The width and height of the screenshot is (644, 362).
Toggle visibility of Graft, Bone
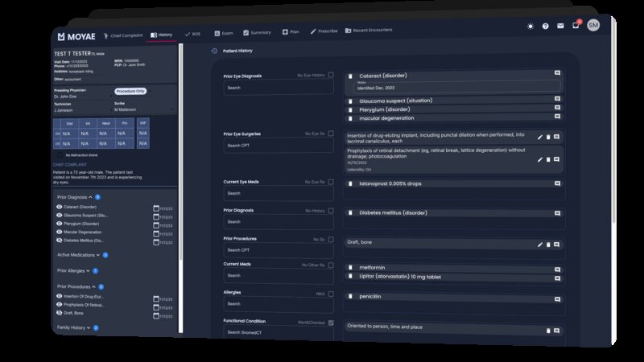pos(59,313)
